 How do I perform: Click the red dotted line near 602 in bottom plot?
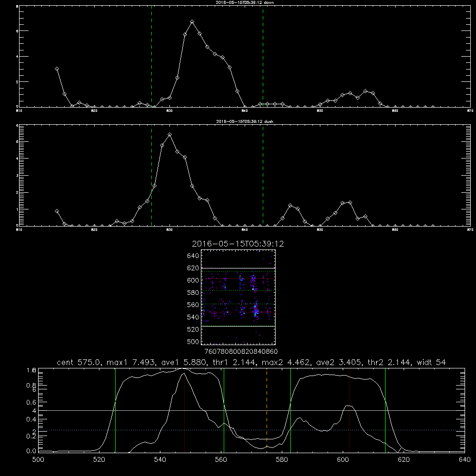(349, 410)
